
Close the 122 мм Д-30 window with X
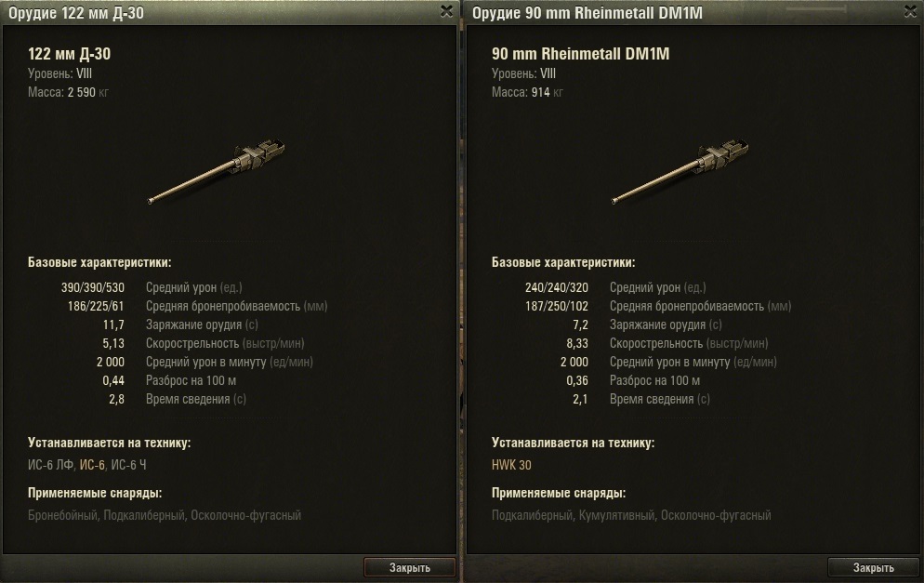point(447,11)
